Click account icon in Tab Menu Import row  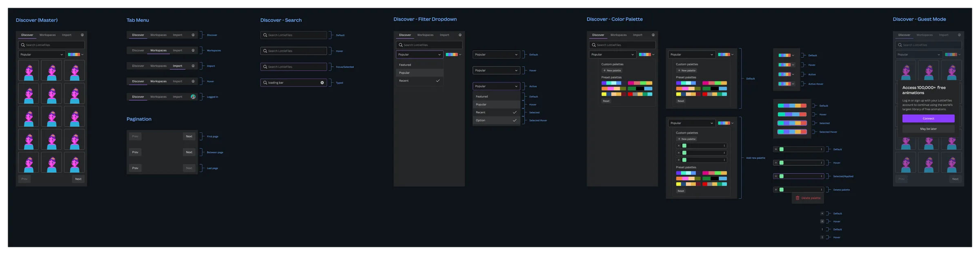[x=193, y=66]
